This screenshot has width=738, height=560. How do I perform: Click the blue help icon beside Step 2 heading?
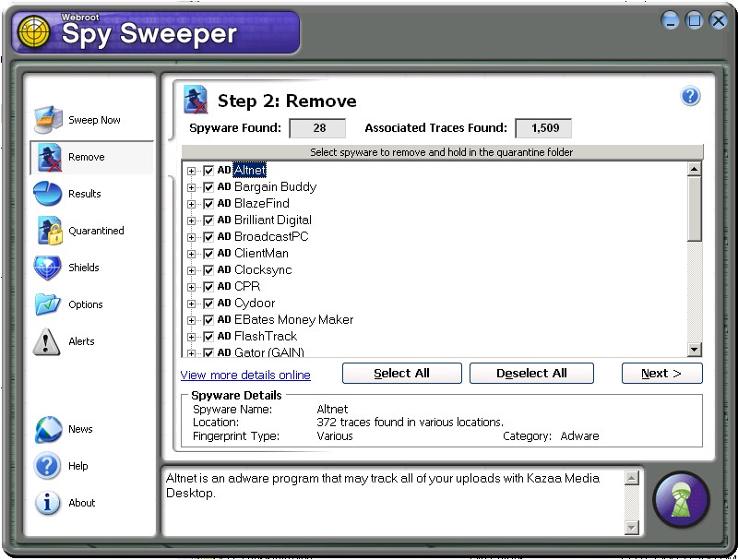point(690,97)
